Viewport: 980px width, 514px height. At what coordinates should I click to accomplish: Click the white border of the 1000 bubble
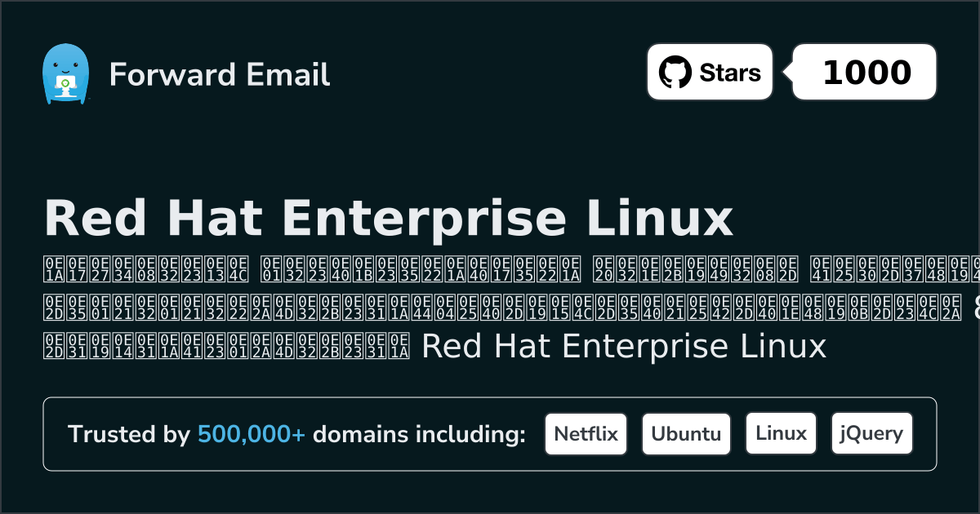pyautogui.click(x=863, y=44)
